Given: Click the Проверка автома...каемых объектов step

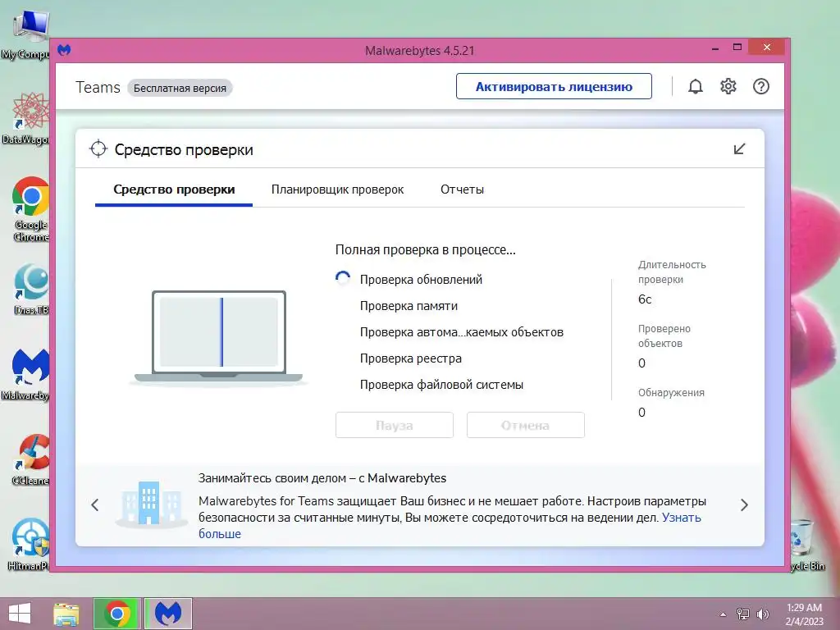Looking at the screenshot, I should tap(462, 332).
